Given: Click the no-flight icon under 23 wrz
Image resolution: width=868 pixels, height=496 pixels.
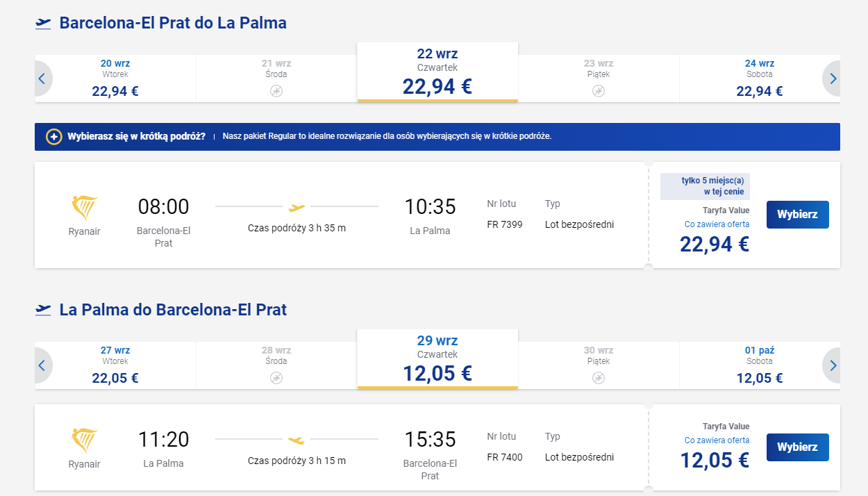Looking at the screenshot, I should 599,91.
